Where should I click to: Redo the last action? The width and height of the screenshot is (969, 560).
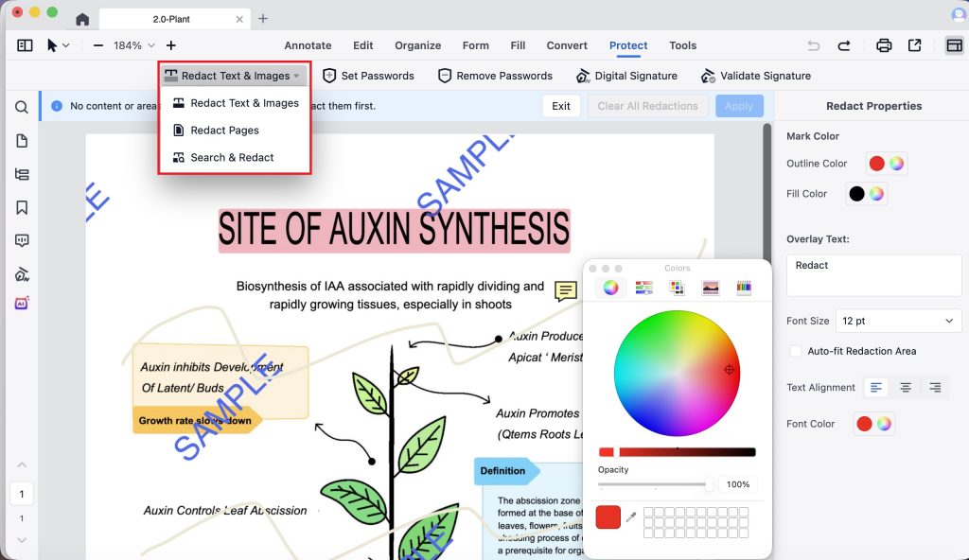(843, 45)
